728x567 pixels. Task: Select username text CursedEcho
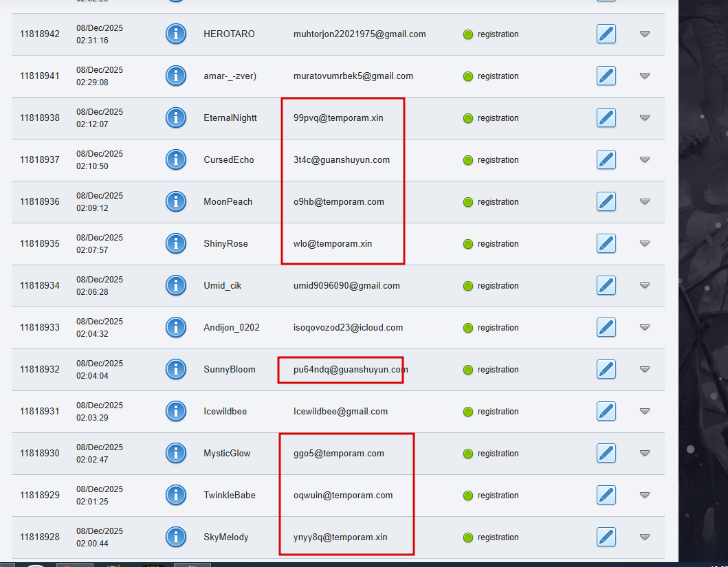[228, 159]
